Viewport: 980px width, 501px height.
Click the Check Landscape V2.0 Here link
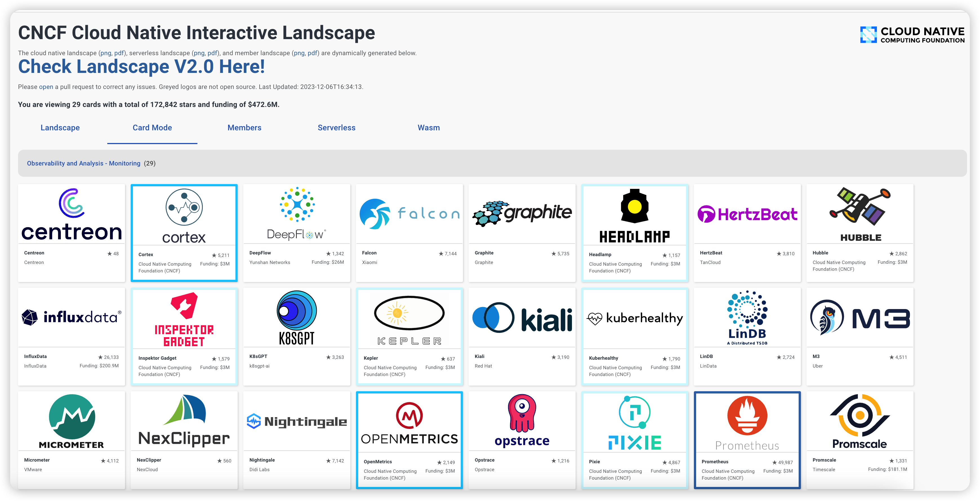141,67
